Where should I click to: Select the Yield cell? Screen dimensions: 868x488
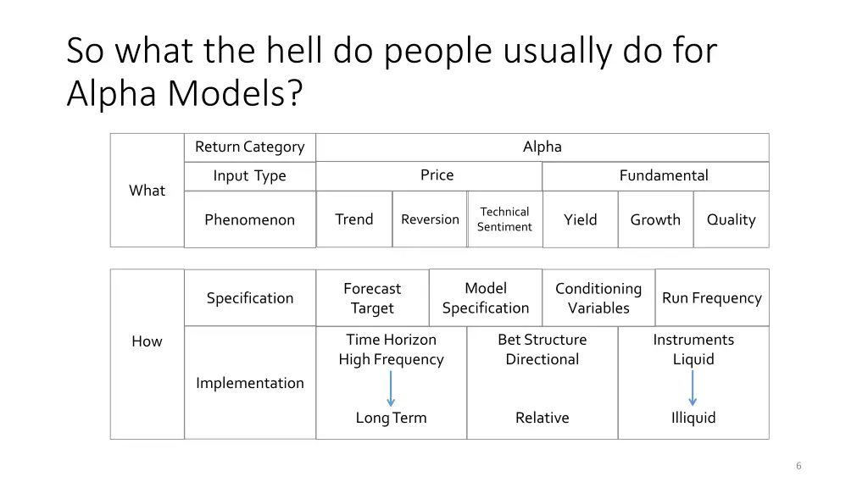tap(580, 219)
